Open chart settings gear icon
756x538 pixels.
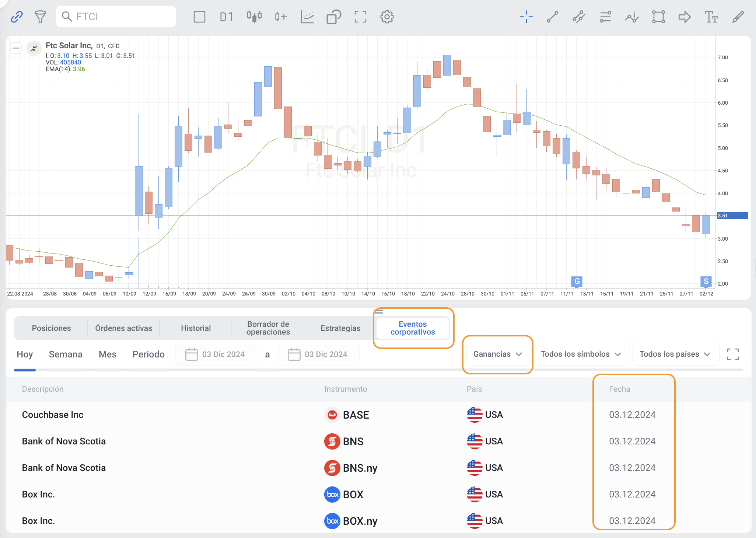[387, 17]
